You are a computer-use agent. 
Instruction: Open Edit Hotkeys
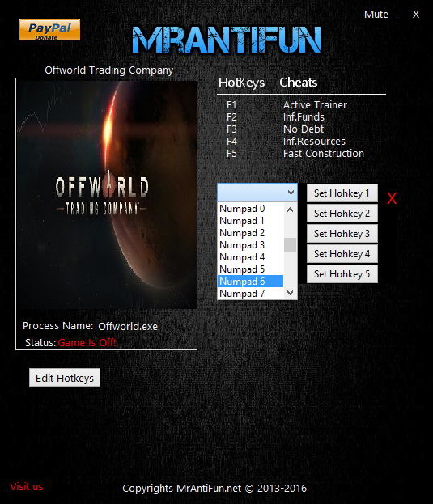coord(65,378)
